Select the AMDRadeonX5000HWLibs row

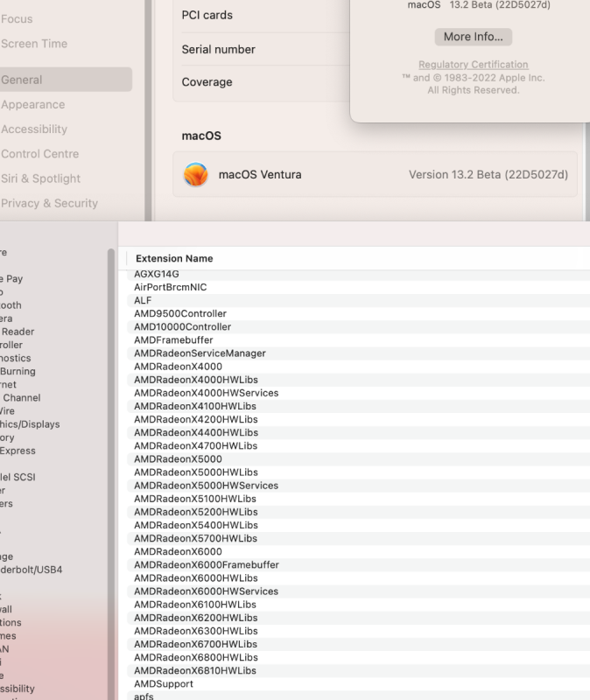pos(358,472)
